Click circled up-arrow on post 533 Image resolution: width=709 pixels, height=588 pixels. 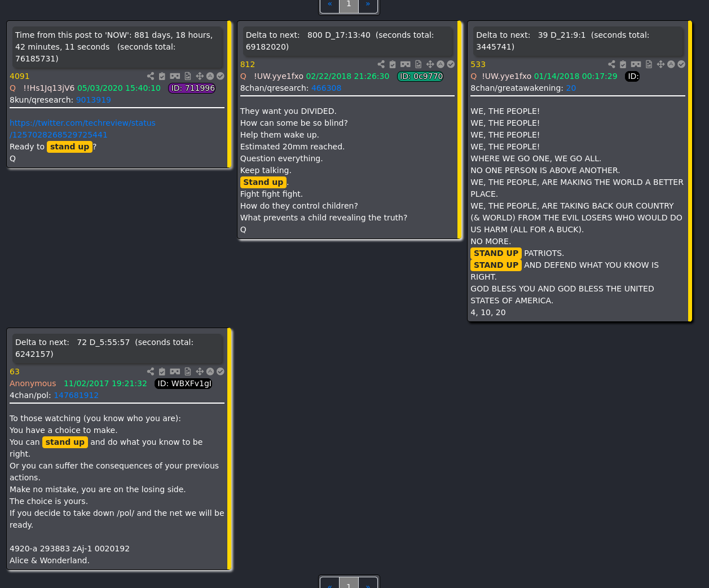671,64
